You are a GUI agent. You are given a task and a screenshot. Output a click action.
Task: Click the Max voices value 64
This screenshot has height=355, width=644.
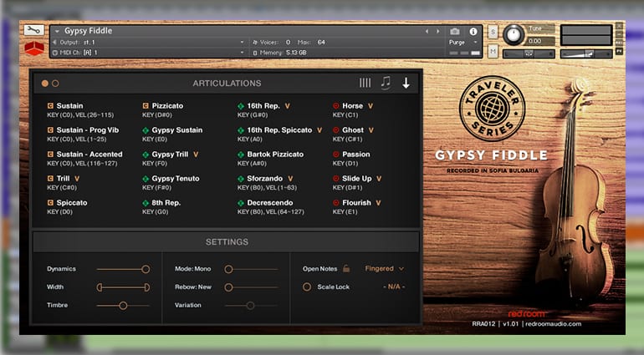(x=321, y=43)
